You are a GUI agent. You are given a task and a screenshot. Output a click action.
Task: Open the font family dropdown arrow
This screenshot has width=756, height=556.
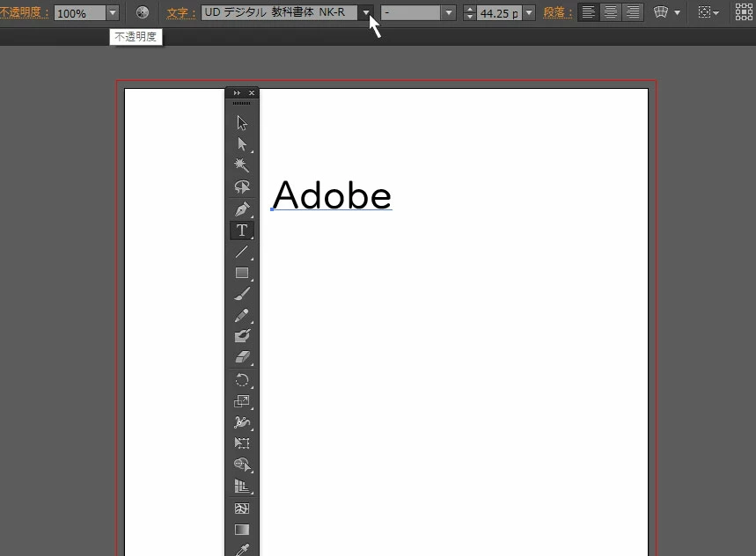tap(366, 12)
